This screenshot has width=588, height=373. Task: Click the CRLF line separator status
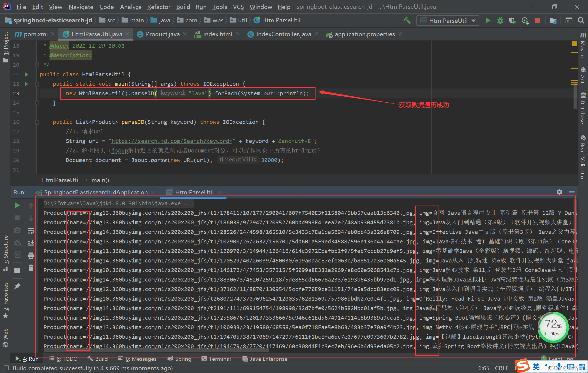point(501,368)
